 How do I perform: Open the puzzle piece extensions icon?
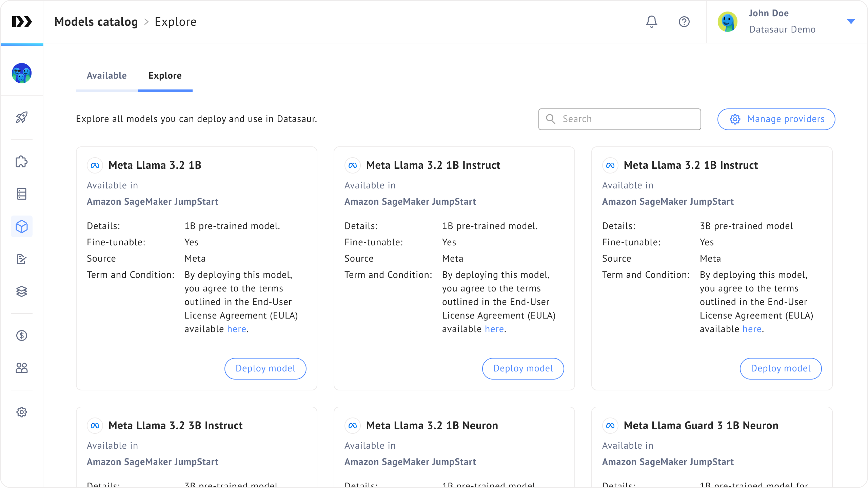click(x=22, y=162)
